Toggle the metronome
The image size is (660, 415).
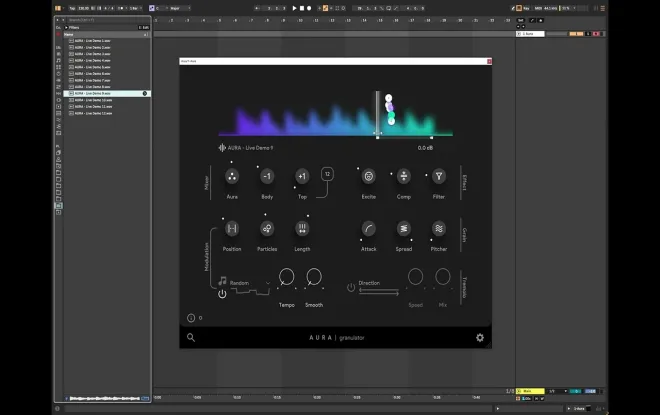121,8
